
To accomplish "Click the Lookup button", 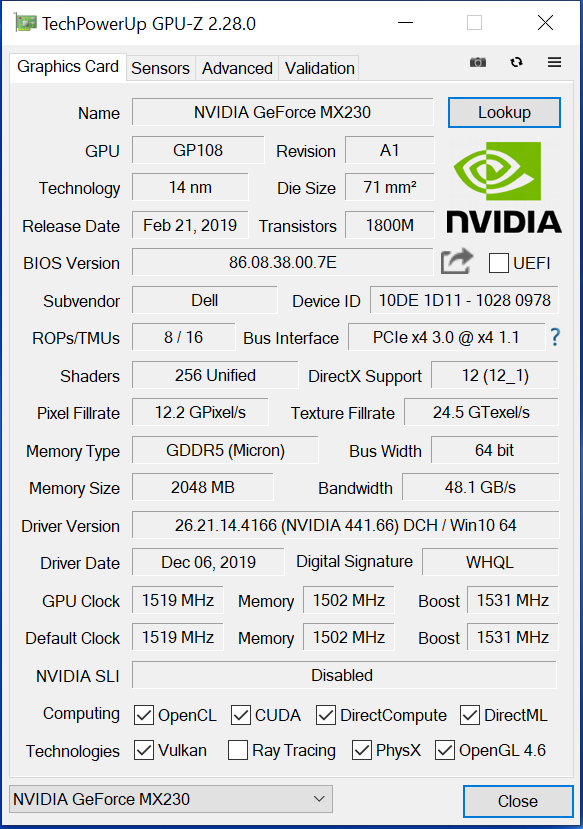I will point(504,113).
